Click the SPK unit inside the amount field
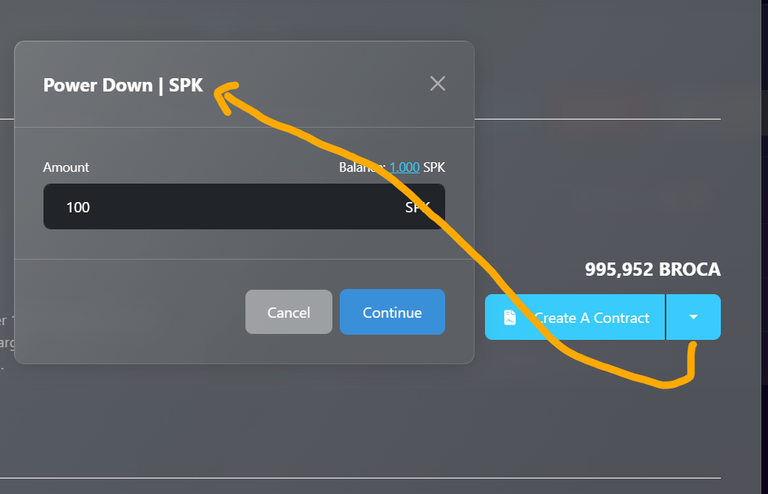 coord(417,207)
